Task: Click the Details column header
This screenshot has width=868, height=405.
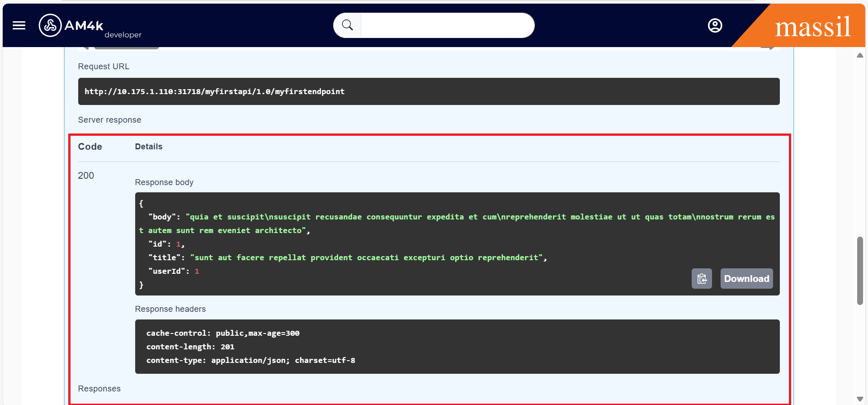Action: click(148, 147)
